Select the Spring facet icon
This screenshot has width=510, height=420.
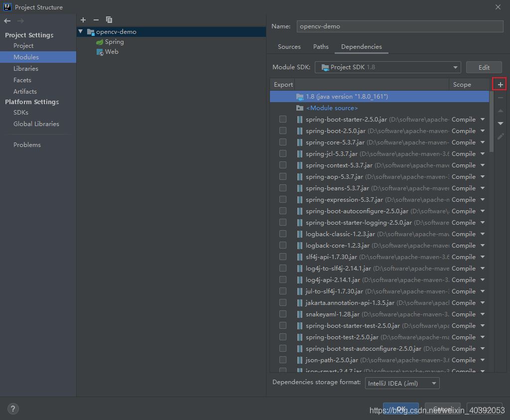pos(100,42)
